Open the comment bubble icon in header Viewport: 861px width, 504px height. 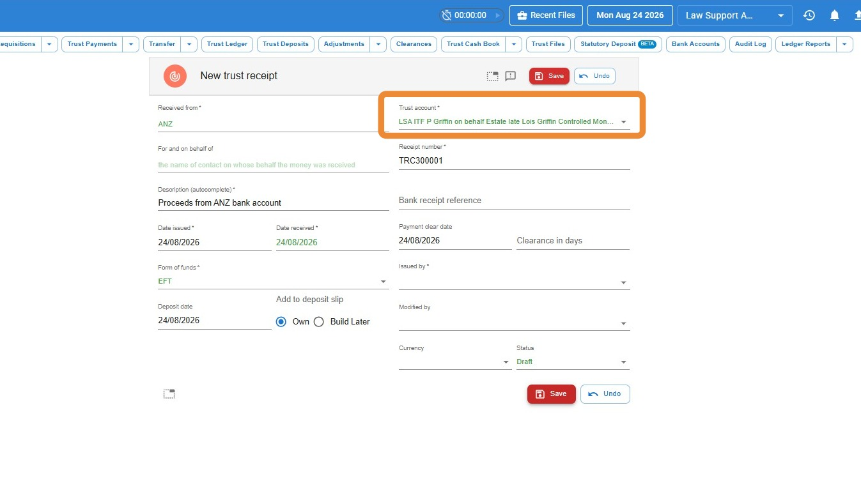pyautogui.click(x=510, y=76)
